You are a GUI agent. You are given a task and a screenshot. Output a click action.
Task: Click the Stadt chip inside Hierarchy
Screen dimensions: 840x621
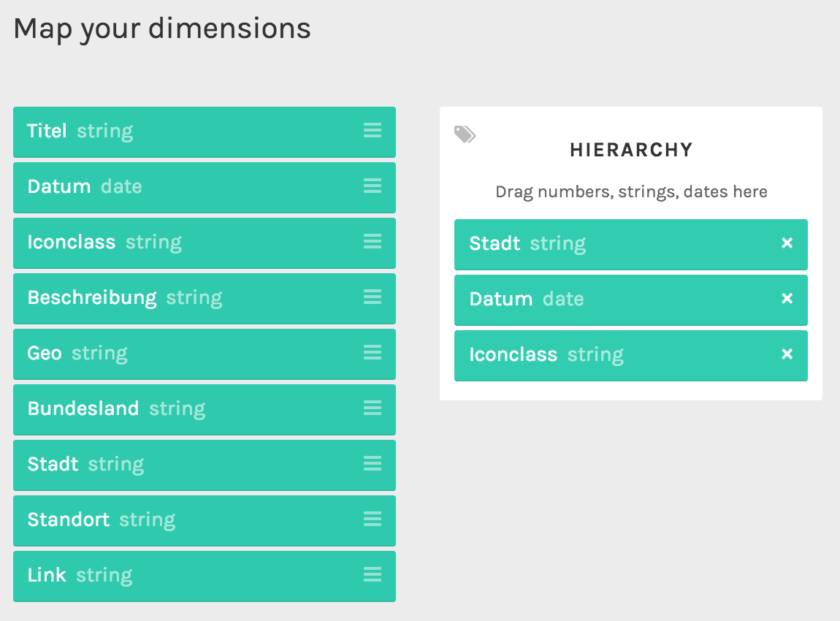tap(630, 244)
